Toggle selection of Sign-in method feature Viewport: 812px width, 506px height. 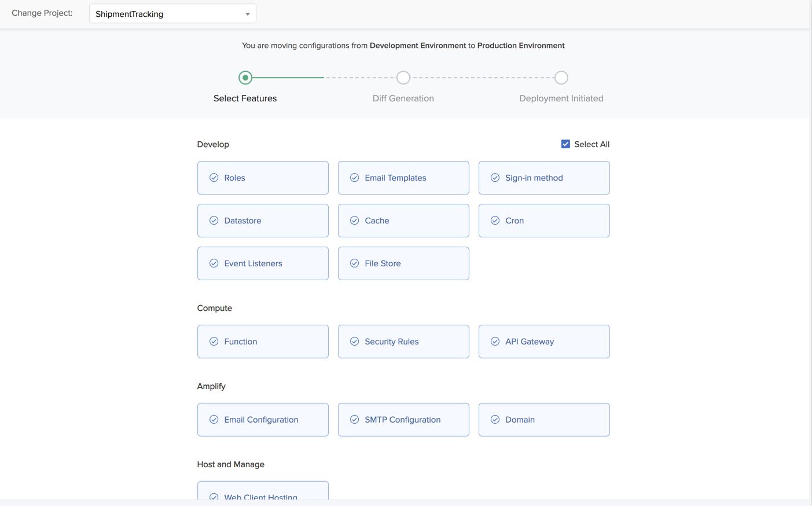[544, 178]
